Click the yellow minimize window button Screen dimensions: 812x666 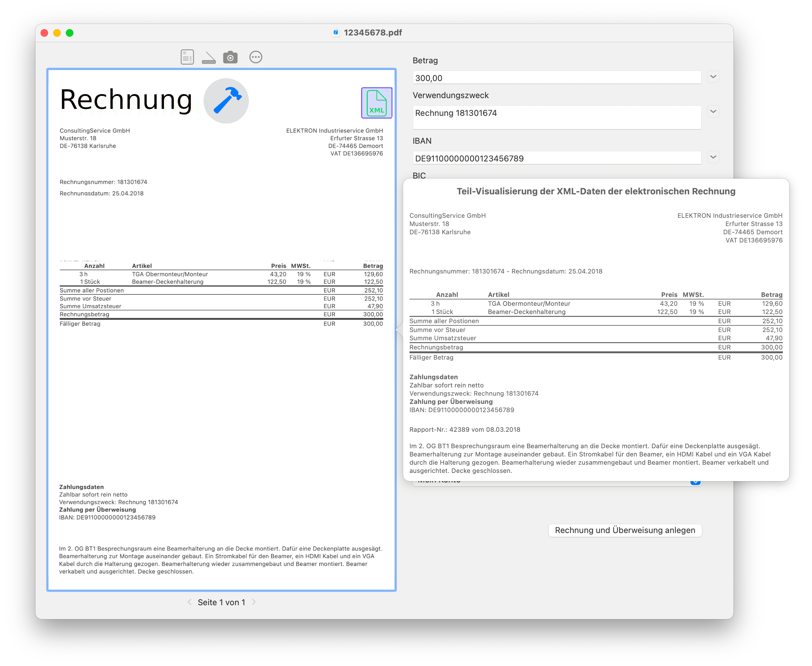point(57,33)
